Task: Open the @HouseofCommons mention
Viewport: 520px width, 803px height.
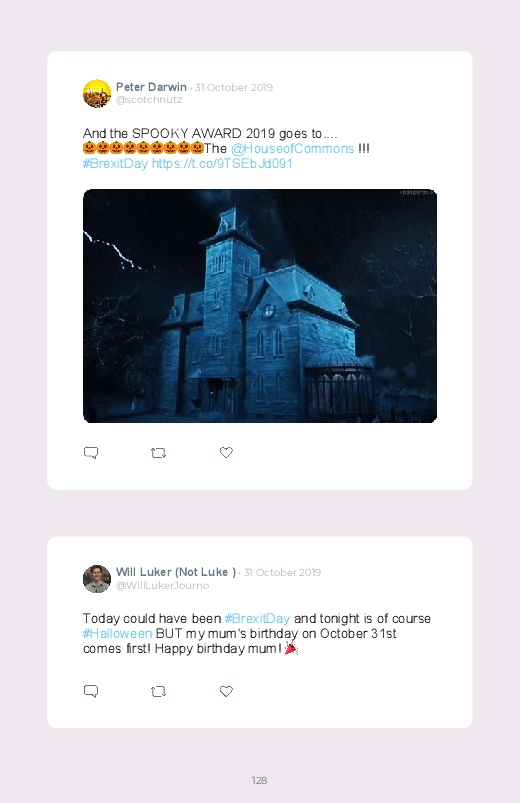Action: 292,149
